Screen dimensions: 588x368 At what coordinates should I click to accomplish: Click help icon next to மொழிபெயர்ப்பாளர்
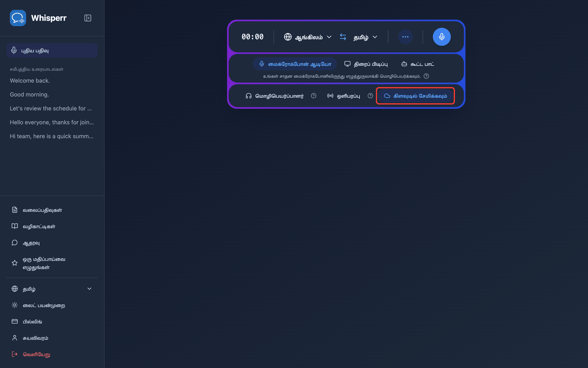pyautogui.click(x=313, y=96)
